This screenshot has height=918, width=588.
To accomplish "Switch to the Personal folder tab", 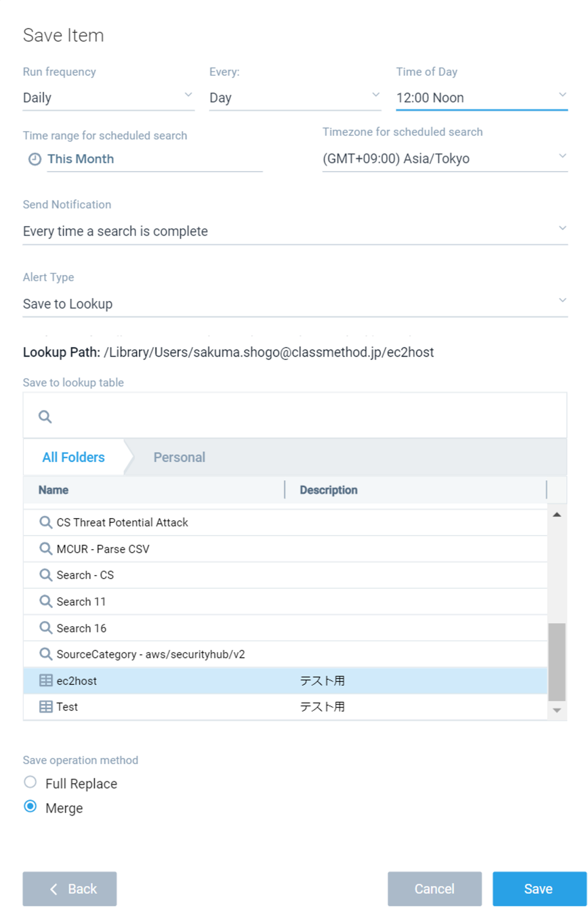I will pyautogui.click(x=179, y=457).
